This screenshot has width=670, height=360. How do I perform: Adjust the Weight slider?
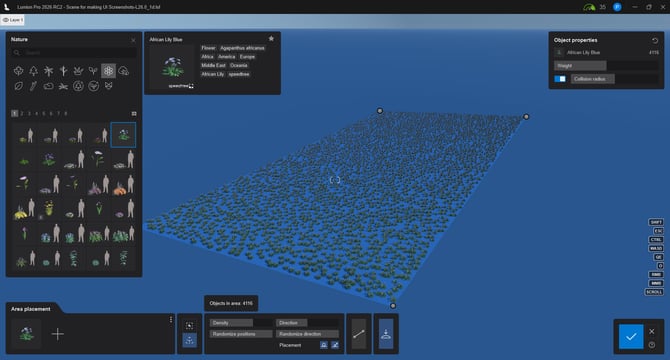click(606, 66)
